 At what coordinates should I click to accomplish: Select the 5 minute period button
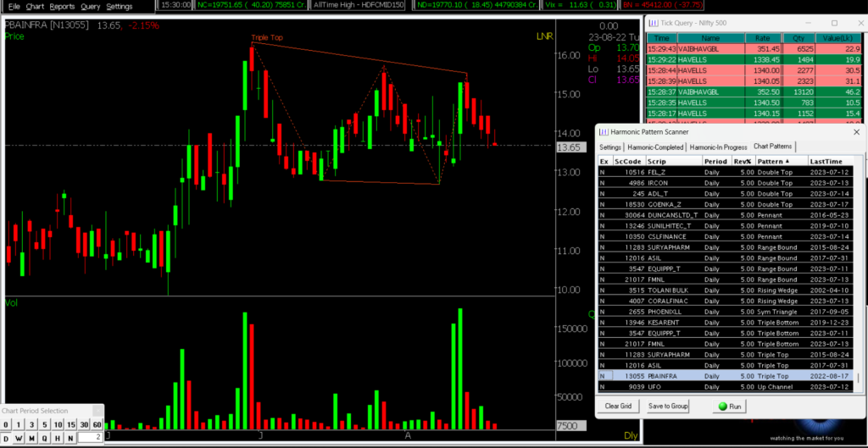click(x=45, y=425)
